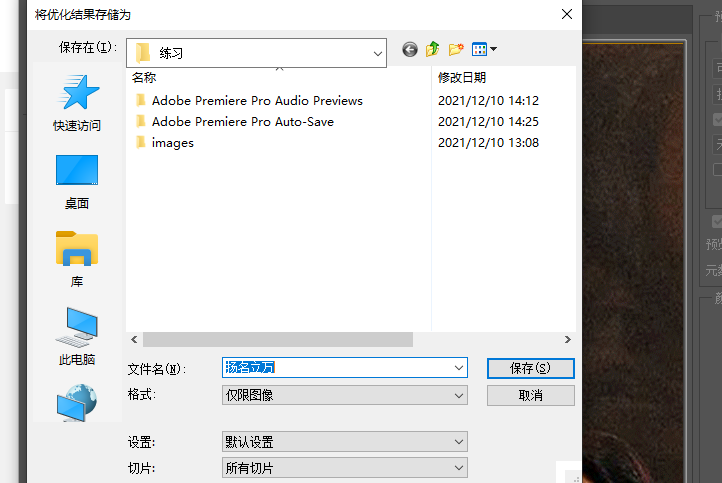The height and width of the screenshot is (483, 722).
Task: Click the 保存 button
Action: click(x=530, y=368)
